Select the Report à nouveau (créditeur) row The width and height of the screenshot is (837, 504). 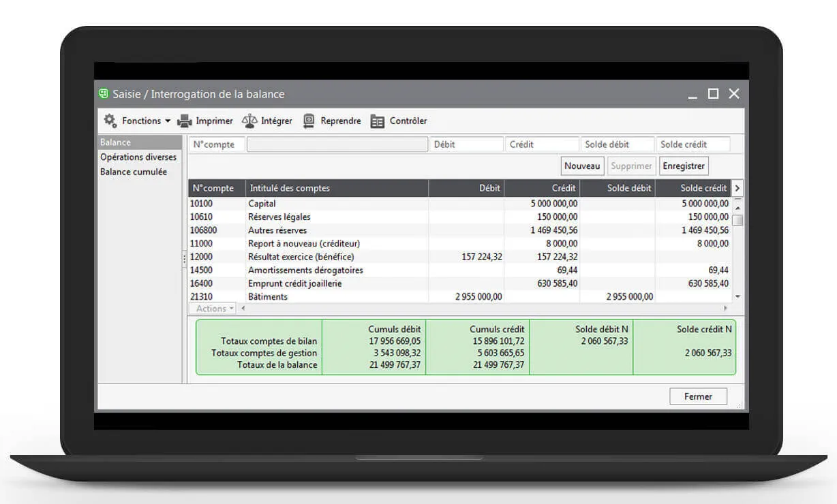pyautogui.click(x=459, y=243)
